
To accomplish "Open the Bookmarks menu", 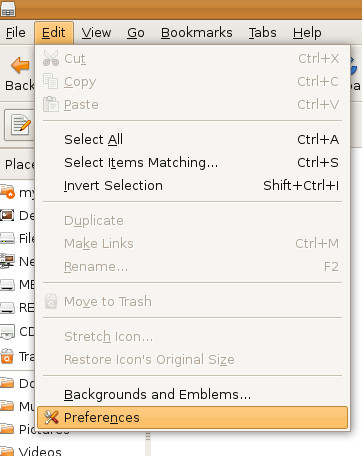I will click(x=197, y=33).
